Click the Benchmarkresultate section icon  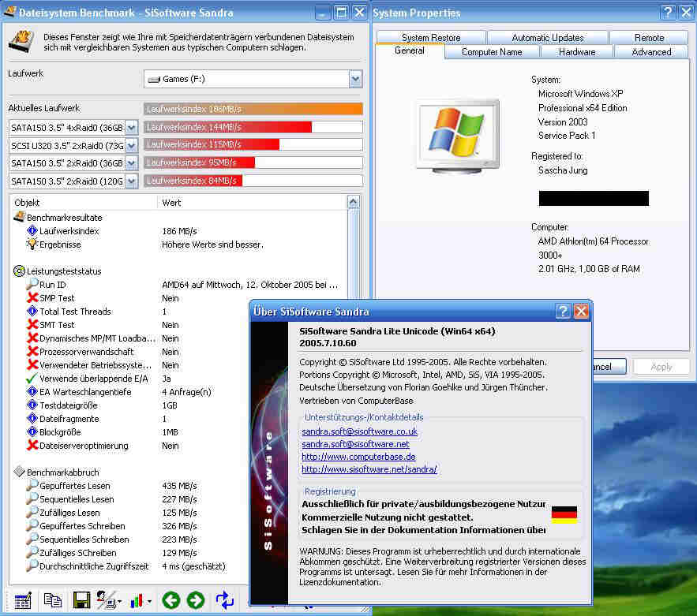point(19,217)
